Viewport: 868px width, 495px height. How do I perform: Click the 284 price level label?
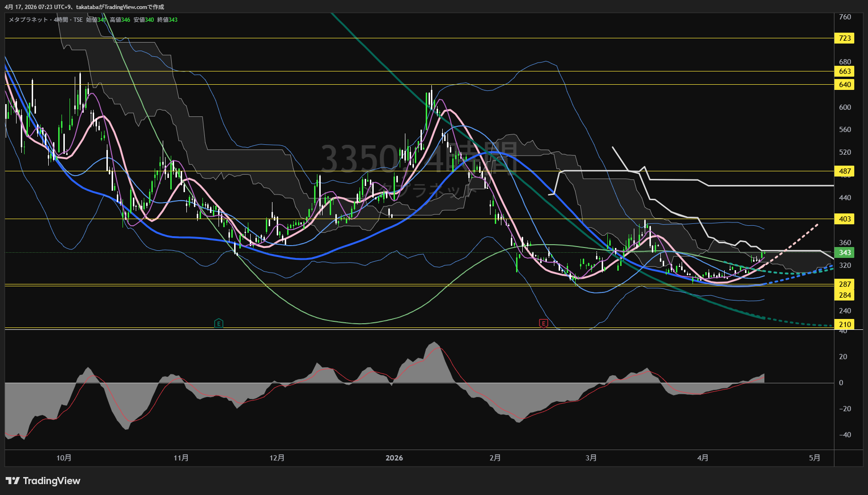click(844, 295)
